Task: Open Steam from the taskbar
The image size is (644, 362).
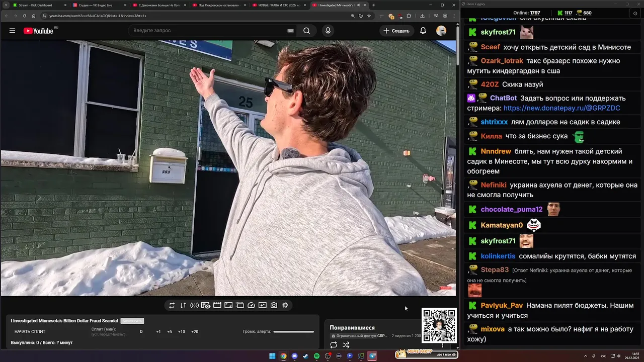Action: 305,356
